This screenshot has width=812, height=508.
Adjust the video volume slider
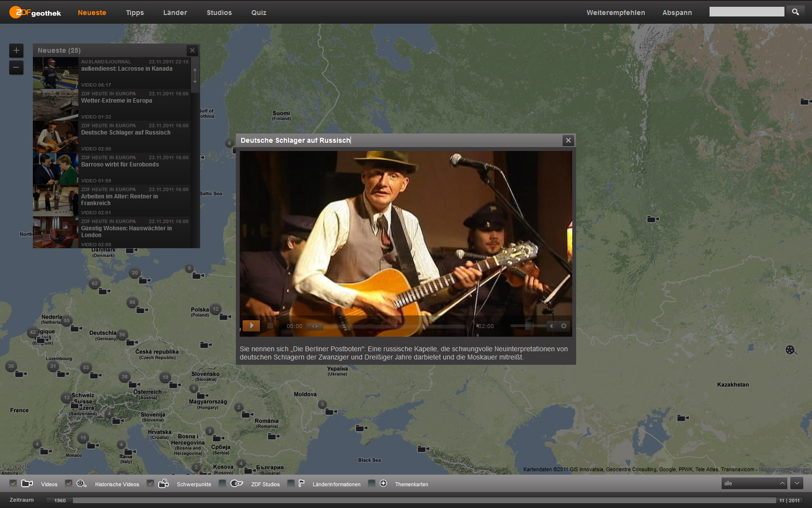click(x=528, y=326)
